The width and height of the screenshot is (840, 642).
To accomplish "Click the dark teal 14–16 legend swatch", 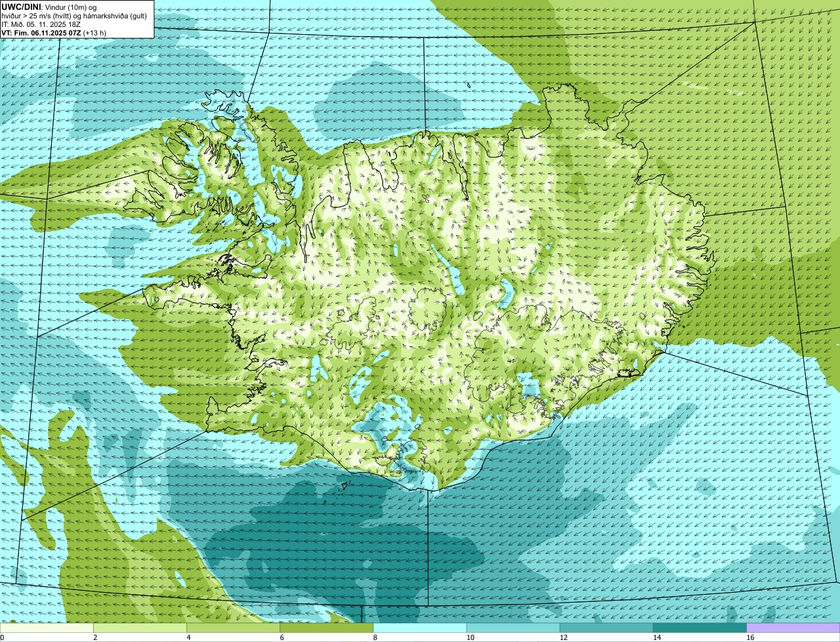I will 700,628.
